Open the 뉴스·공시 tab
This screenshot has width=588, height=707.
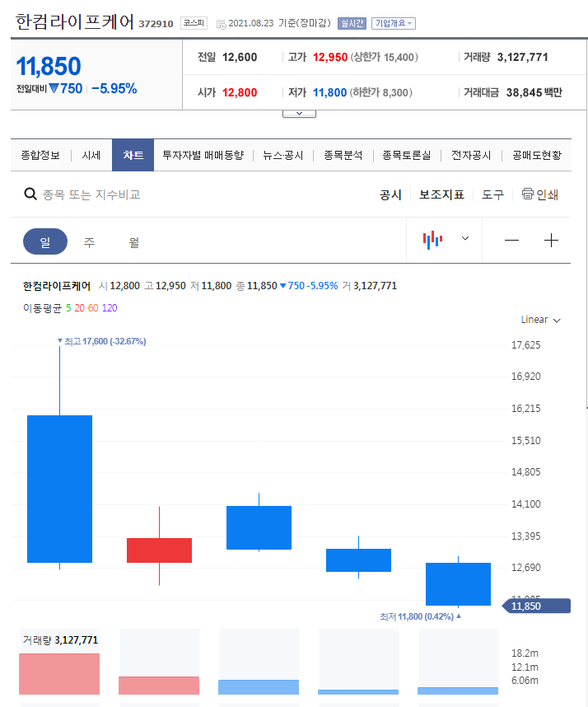pyautogui.click(x=283, y=156)
